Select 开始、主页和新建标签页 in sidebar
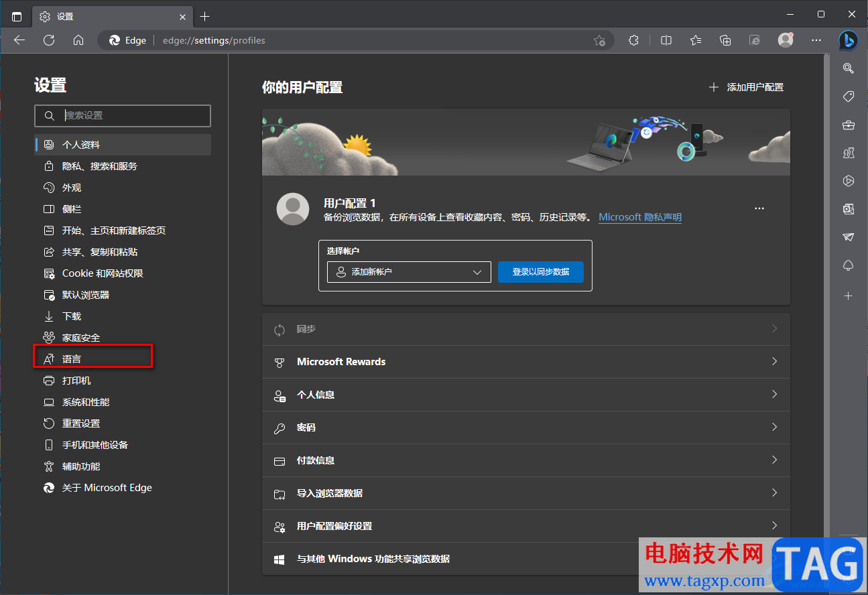868x595 pixels. point(123,230)
